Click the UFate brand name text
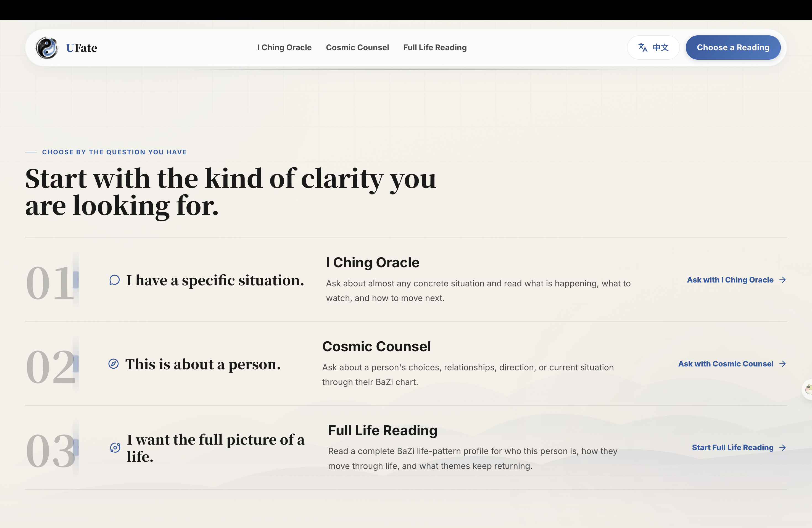This screenshot has height=528, width=812. tap(81, 48)
